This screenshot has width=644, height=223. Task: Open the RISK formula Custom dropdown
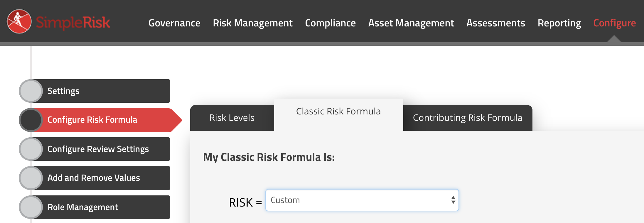(x=362, y=200)
